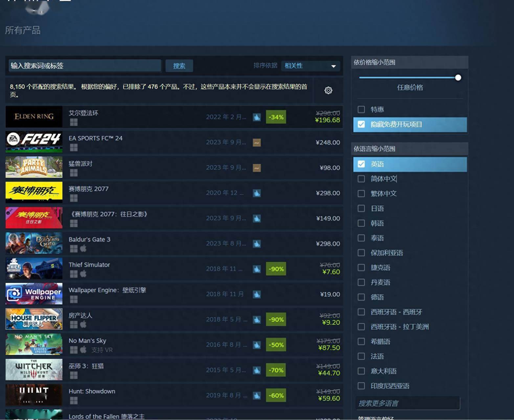Click the ¥19.00 price of Wallpaper Engine
Image resolution: width=514 pixels, height=420 pixels.
tap(330, 294)
